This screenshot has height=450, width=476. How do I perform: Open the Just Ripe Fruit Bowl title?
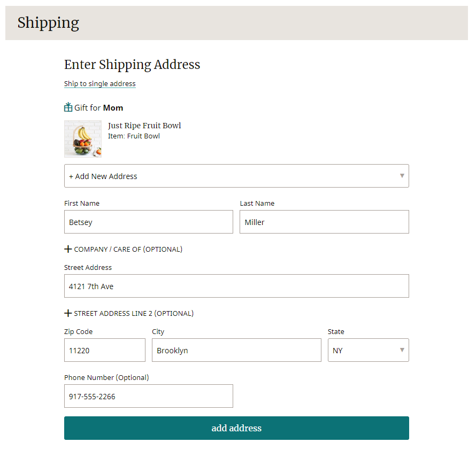pos(144,126)
